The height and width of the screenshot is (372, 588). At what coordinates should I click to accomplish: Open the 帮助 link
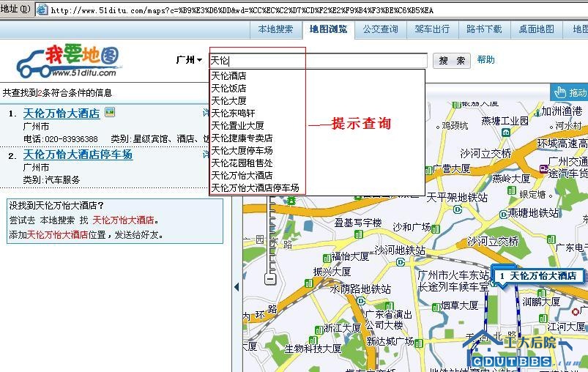coord(486,59)
